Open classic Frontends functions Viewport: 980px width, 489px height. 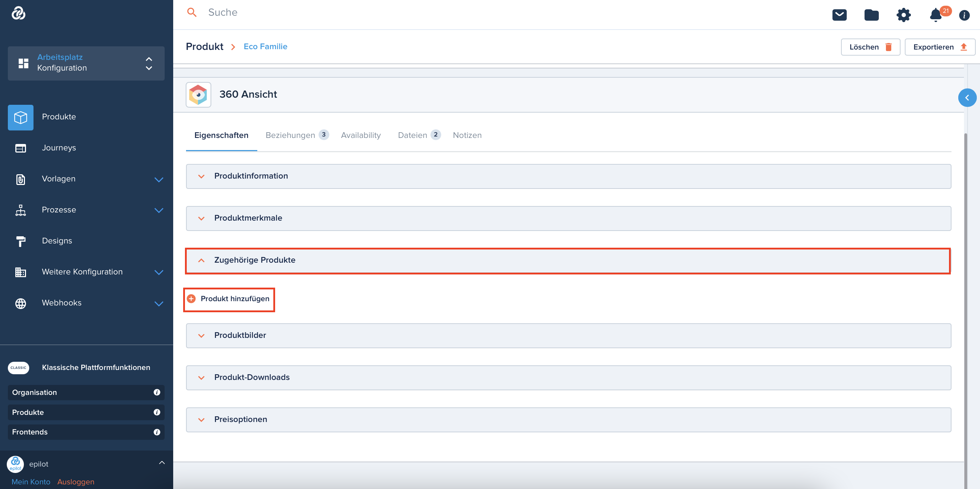click(x=86, y=432)
